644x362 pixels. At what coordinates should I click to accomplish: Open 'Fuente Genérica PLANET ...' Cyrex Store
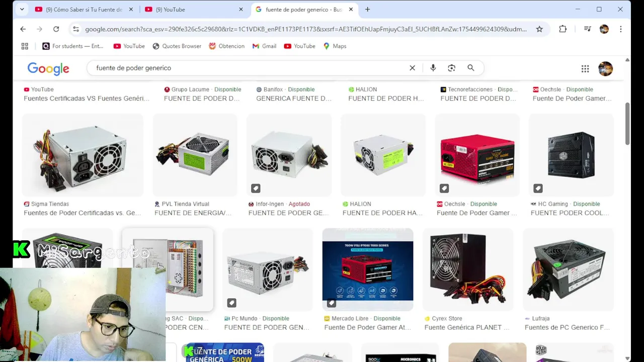[467, 327]
